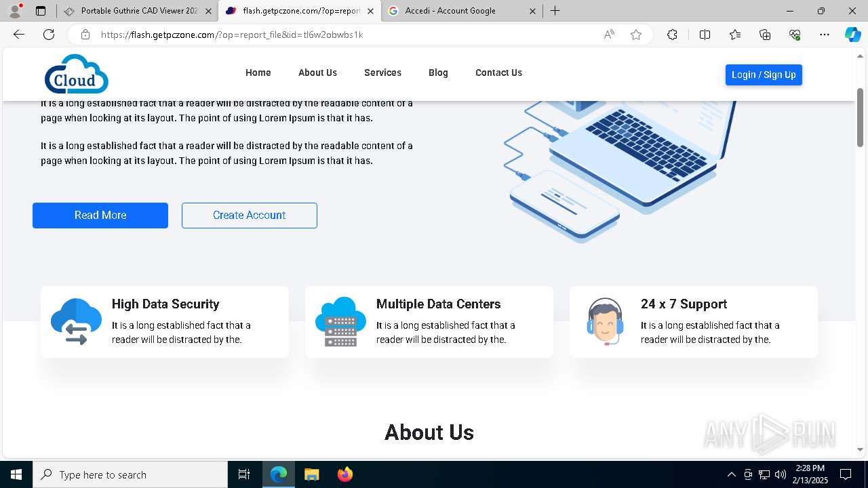Viewport: 868px width, 488px height.
Task: Open Contact Us in site navigation
Action: click(498, 73)
